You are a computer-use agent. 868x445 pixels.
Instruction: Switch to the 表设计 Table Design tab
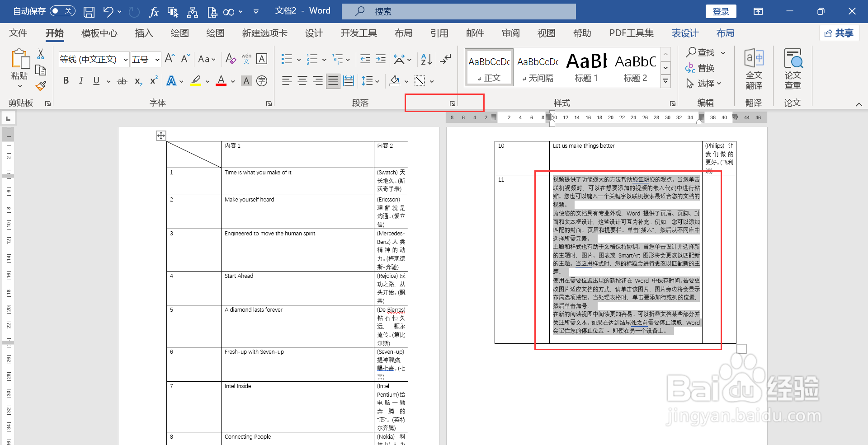point(685,33)
